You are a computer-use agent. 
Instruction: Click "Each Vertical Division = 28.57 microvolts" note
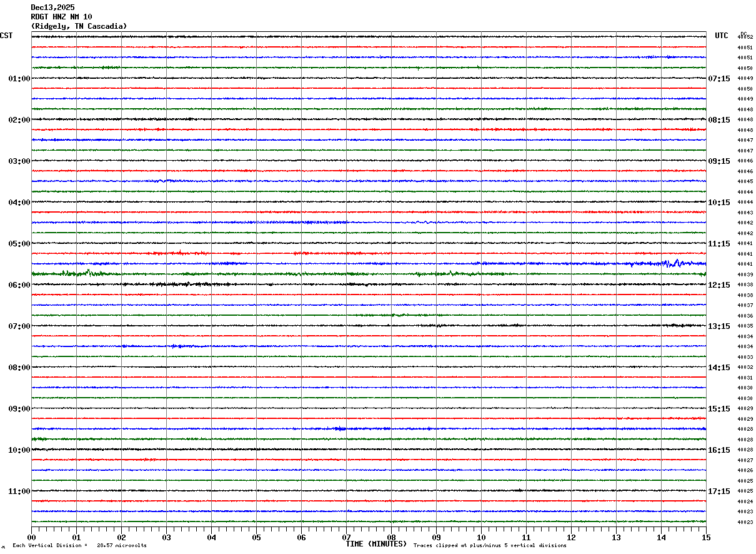[79, 546]
